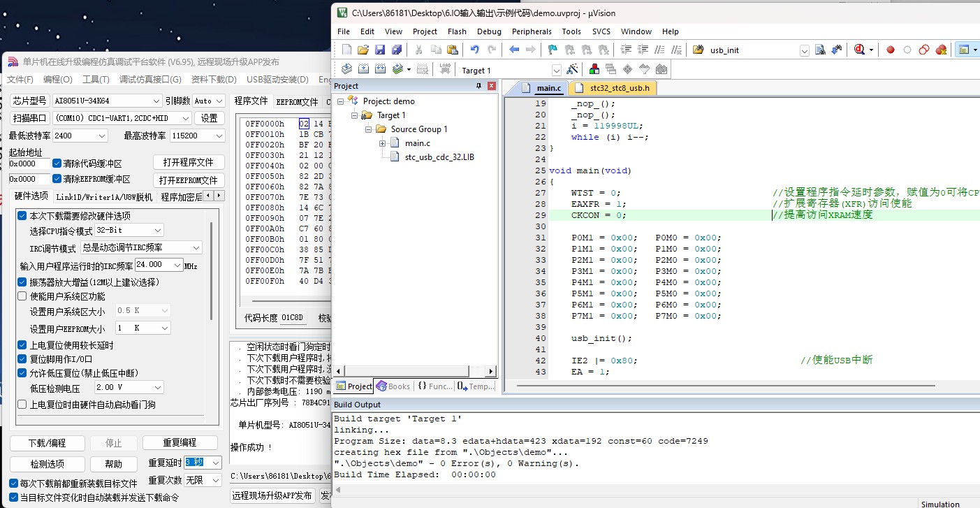Pin the Project panel
The height and width of the screenshot is (508, 980).
point(478,86)
